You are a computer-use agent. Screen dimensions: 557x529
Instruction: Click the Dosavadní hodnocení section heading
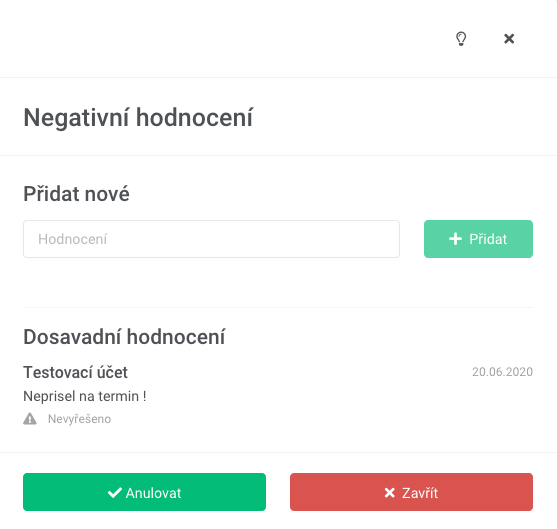click(x=124, y=337)
